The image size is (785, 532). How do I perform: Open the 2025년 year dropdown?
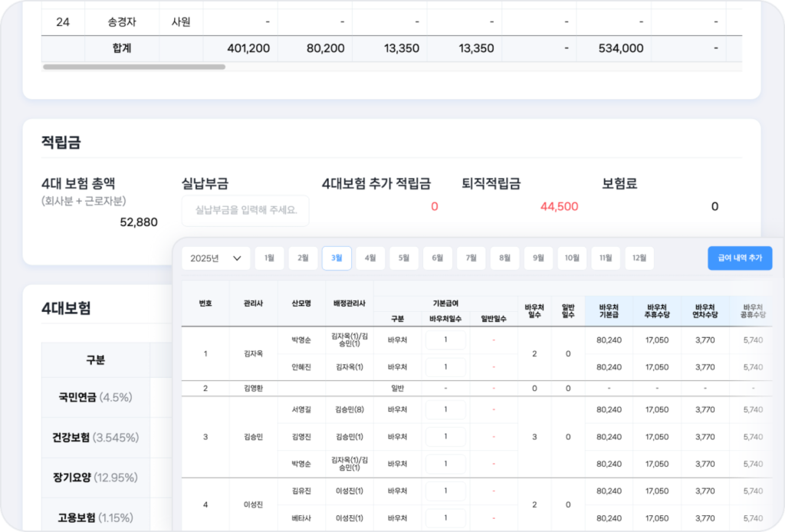pos(215,258)
